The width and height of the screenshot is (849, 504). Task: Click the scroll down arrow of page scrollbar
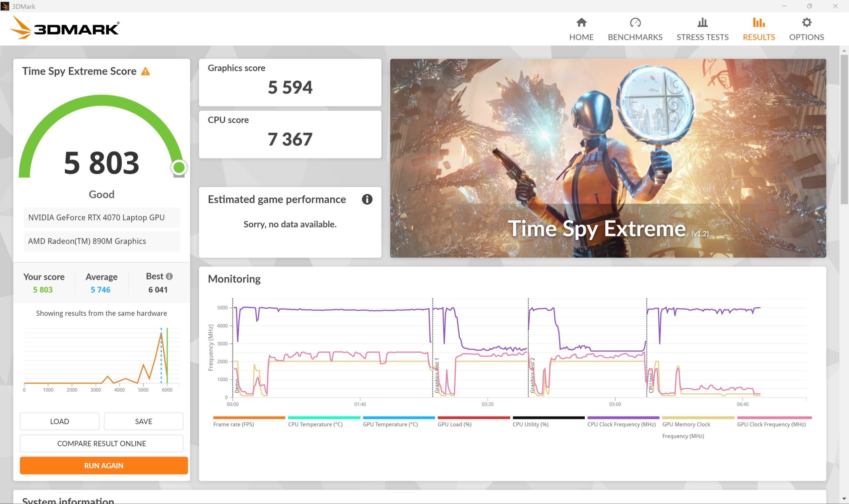[844, 499]
